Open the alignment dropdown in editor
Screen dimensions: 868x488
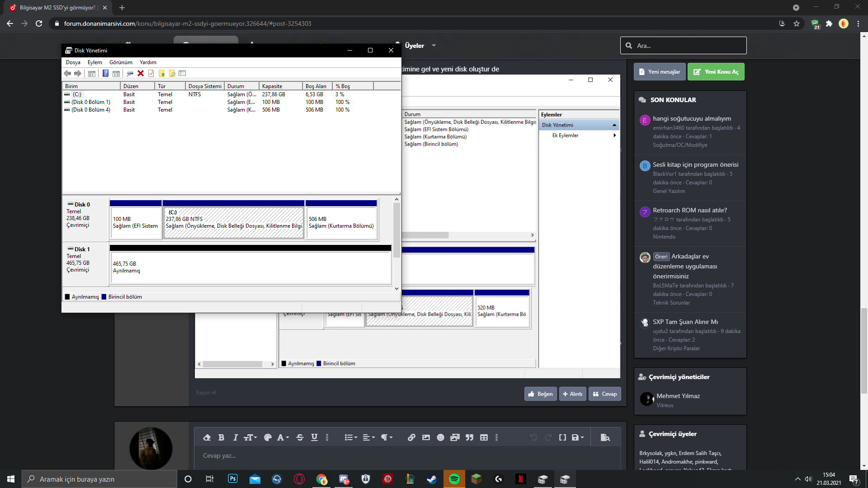[x=369, y=437]
